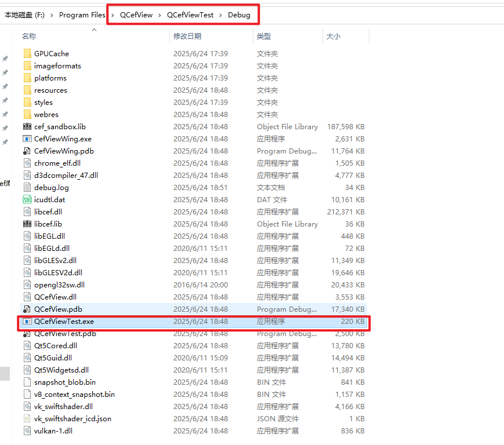Sort files by the 名称 column header
Screen dimensions: 504x445
[x=30, y=36]
